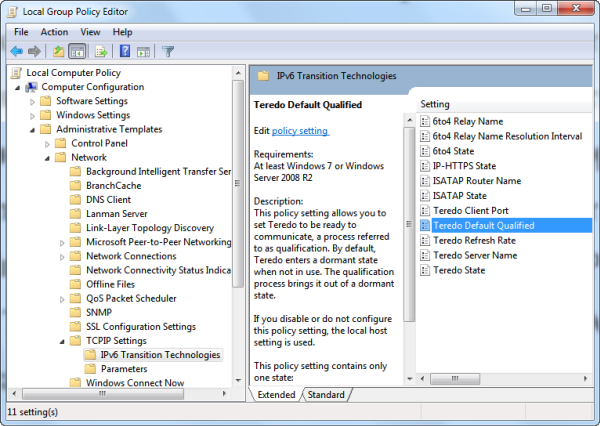Click the Up one level folder icon
Screen dimensions: 600x426
[x=59, y=51]
